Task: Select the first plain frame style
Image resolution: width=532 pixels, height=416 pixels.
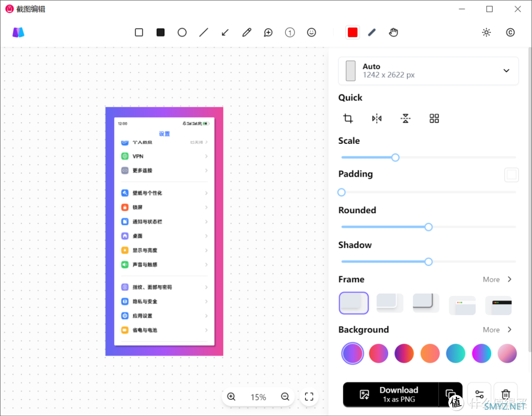Action: pos(354,303)
